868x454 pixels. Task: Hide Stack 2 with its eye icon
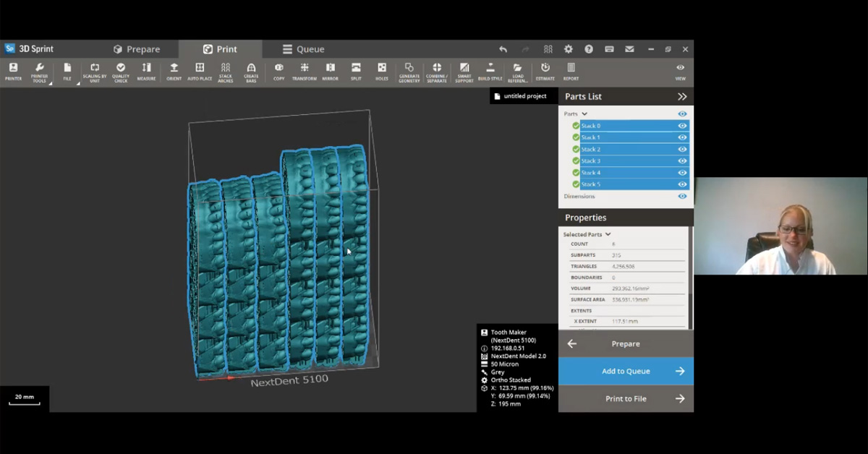click(x=682, y=149)
